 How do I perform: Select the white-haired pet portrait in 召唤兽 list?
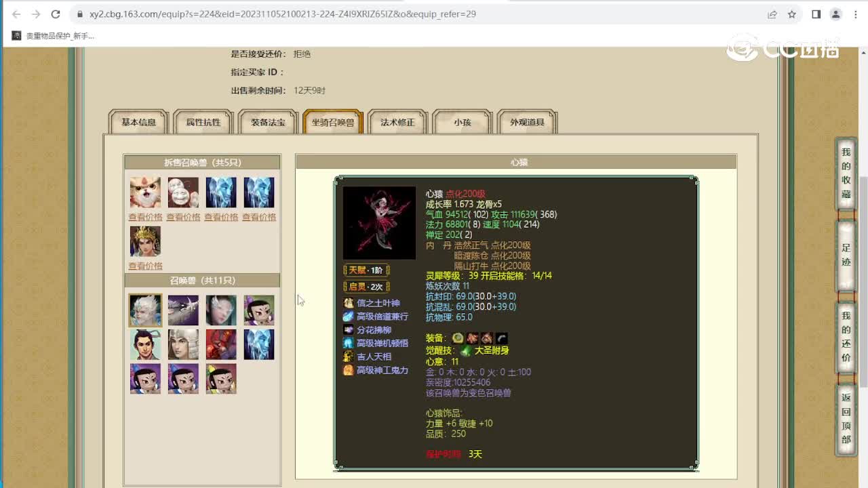pyautogui.click(x=146, y=310)
